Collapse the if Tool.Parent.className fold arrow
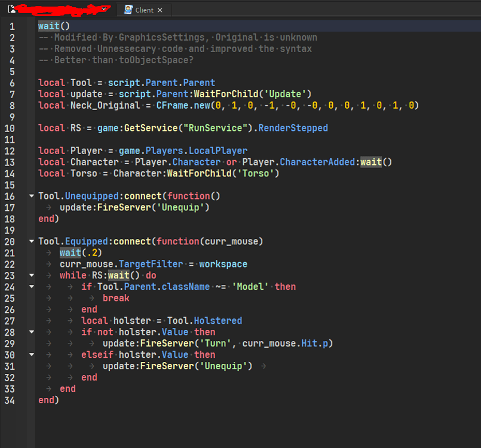Screen dimensions: 481x448 coord(31,286)
